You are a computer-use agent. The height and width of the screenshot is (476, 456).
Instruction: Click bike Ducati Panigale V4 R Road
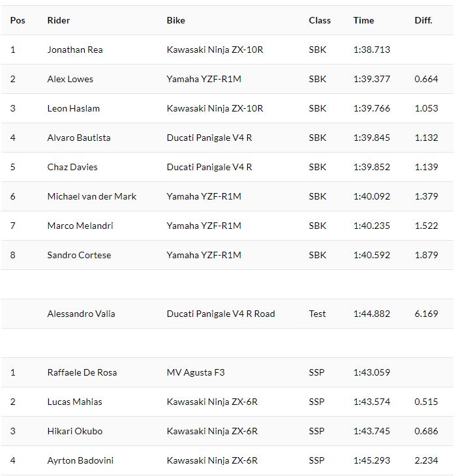(x=221, y=314)
